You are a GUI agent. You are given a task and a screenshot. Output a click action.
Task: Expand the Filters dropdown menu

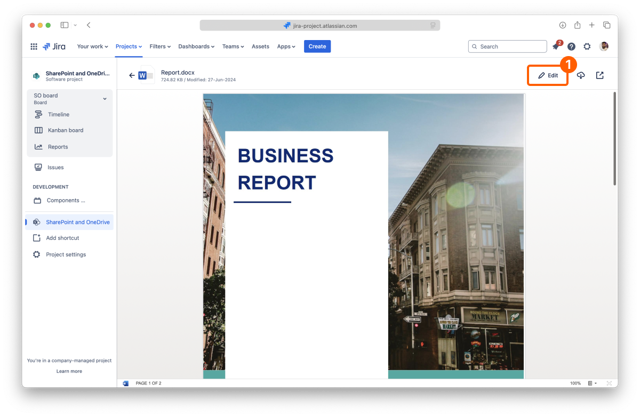pos(160,46)
